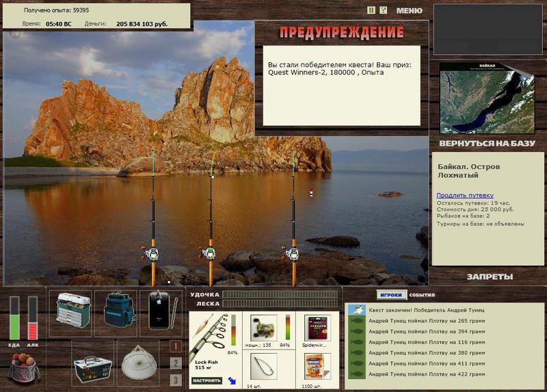547x392 pixels.
Task: Click the reel on the middle rod
Action: (x=209, y=253)
